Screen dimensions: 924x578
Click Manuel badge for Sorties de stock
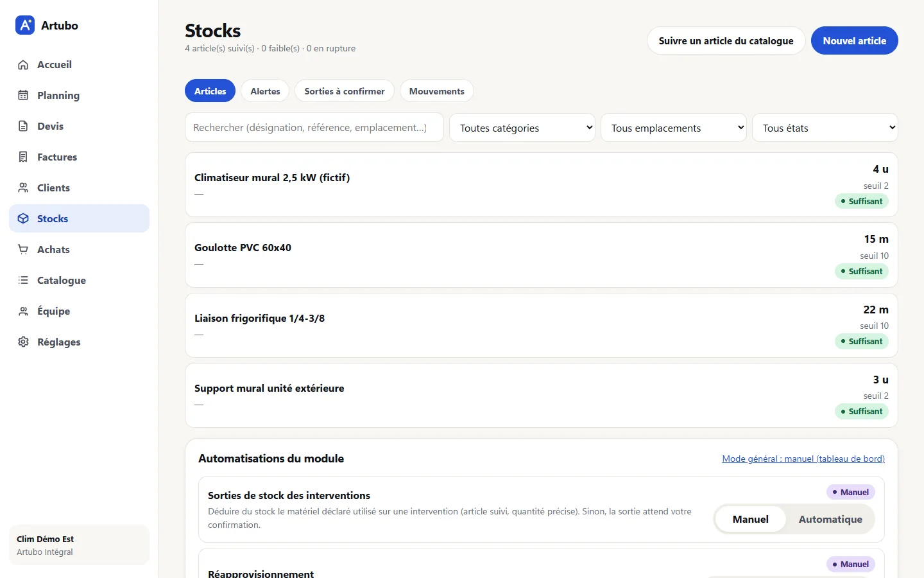851,492
